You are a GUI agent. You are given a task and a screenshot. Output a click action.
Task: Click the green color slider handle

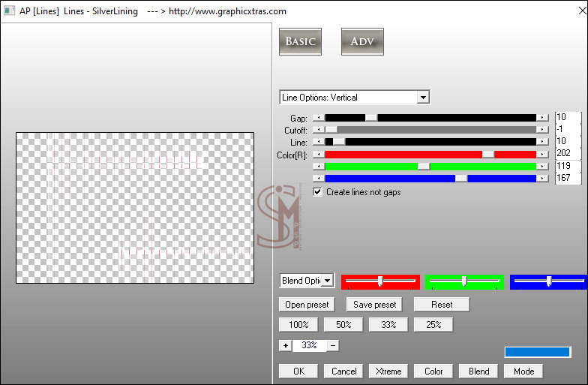[x=423, y=166]
